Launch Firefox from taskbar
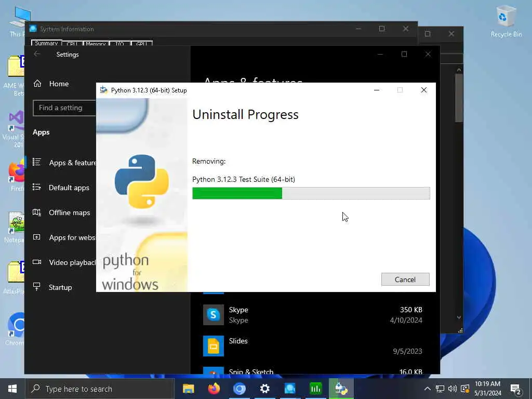Screen dimensions: 532x399 (x=214, y=389)
